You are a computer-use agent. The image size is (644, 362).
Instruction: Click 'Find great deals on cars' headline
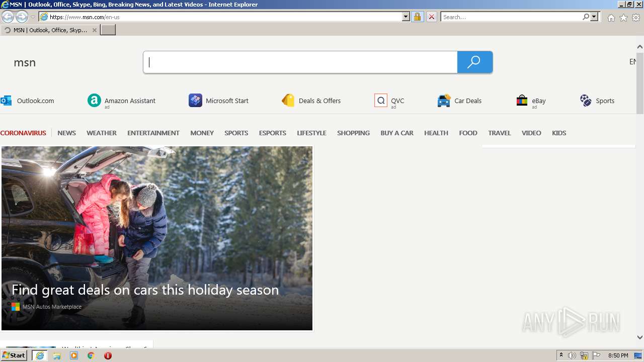[145, 290]
